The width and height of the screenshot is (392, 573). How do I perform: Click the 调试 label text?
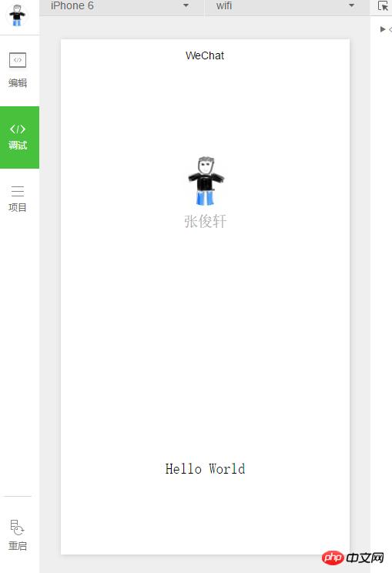pos(18,145)
